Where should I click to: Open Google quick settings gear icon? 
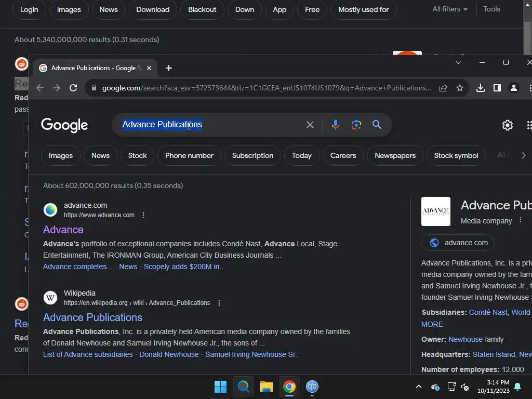(507, 125)
